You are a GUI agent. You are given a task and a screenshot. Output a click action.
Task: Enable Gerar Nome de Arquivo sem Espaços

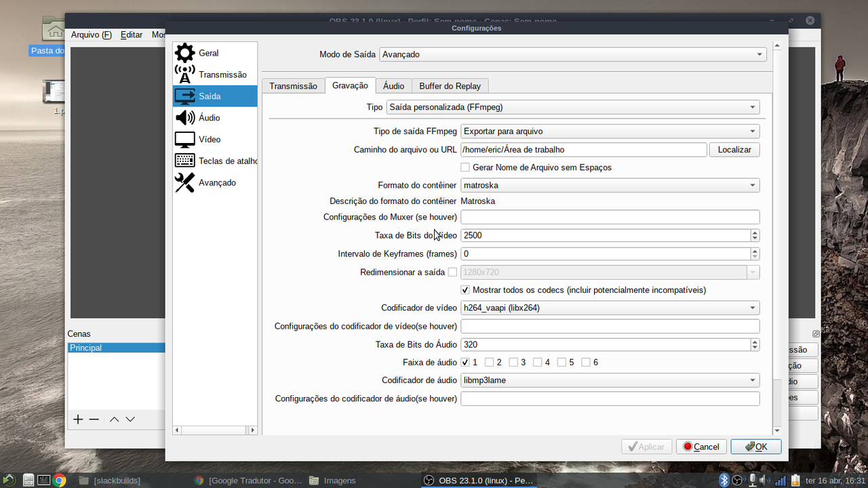[465, 167]
